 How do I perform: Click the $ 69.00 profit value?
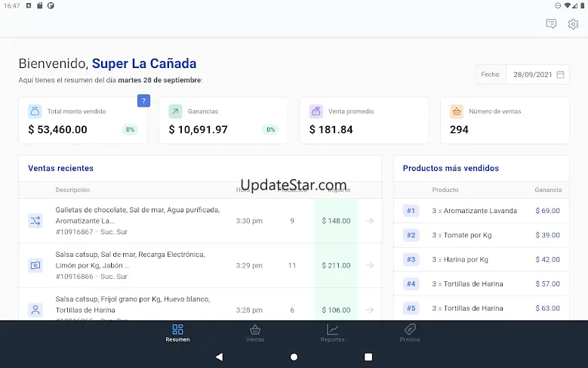(x=547, y=211)
